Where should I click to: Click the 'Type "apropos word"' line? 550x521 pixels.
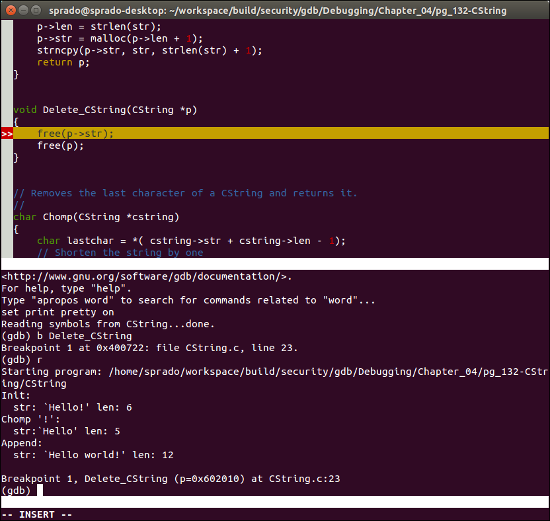point(188,300)
